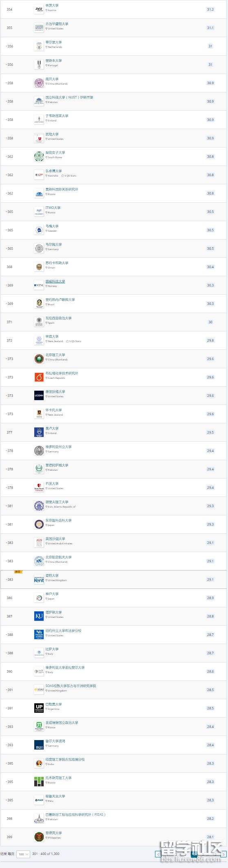Click the JKU logo at rank 354
Viewport: 228px width, 868px height.
[x=39, y=9]
